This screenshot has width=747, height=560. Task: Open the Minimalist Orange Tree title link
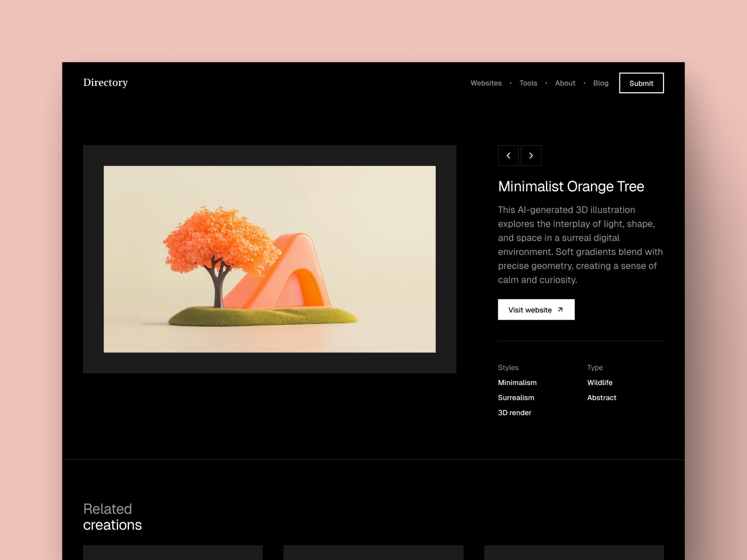tap(571, 187)
